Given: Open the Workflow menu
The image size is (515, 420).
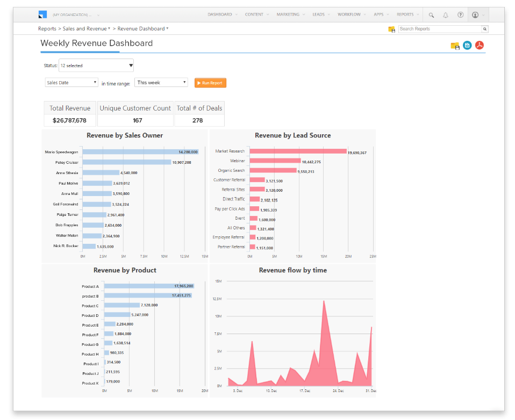Looking at the screenshot, I should [x=352, y=15].
